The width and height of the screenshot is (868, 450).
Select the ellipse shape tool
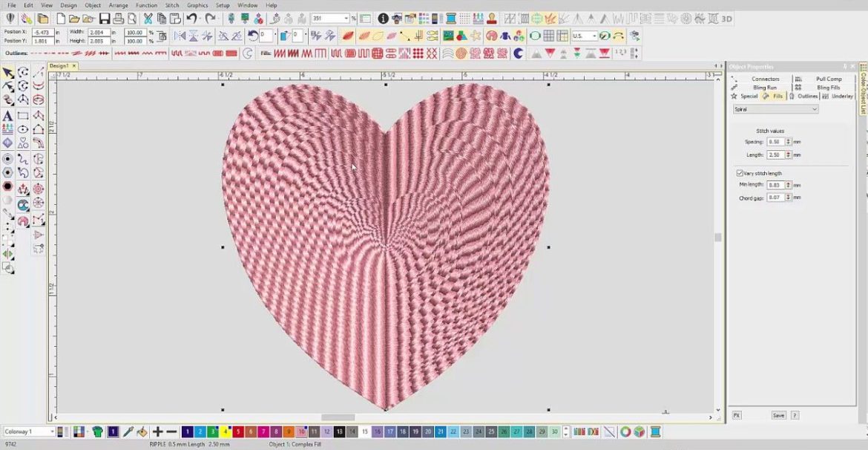23,130
